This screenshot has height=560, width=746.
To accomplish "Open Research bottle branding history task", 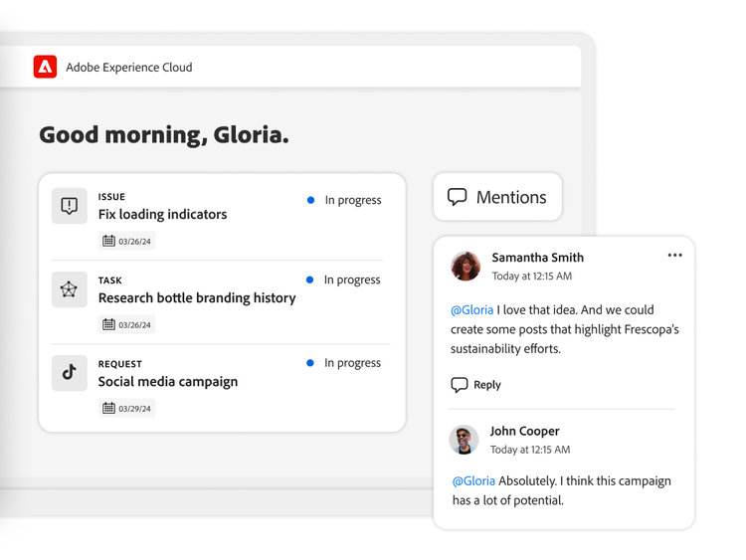I will [197, 297].
